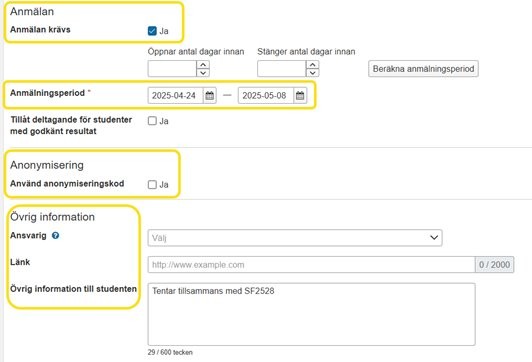Screen dimensions: 532x362
Task: Decrease Stänger antal dagar innan value
Action: pos(312,73)
